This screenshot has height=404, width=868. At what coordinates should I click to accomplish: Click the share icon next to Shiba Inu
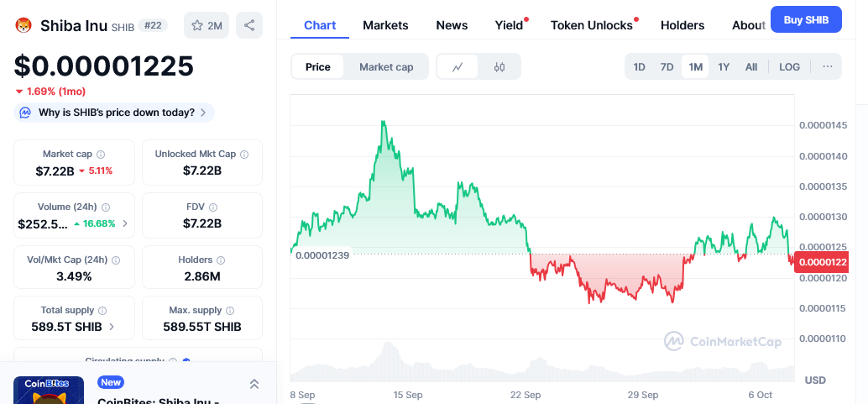coord(249,25)
